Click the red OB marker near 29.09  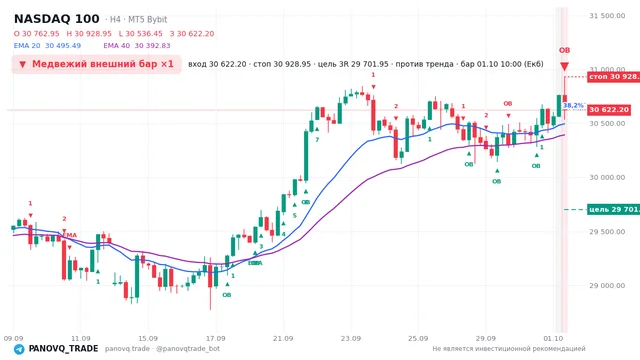508,104
